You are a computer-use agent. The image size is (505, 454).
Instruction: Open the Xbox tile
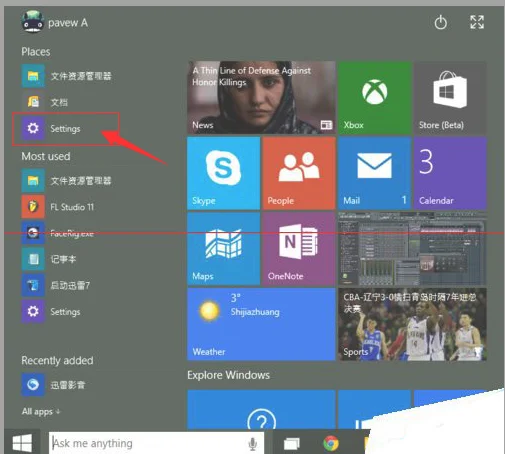375,98
